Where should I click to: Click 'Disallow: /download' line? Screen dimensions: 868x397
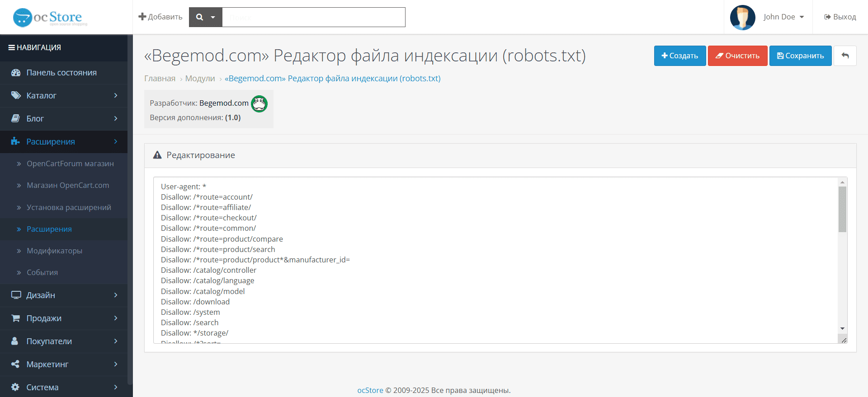(x=195, y=302)
